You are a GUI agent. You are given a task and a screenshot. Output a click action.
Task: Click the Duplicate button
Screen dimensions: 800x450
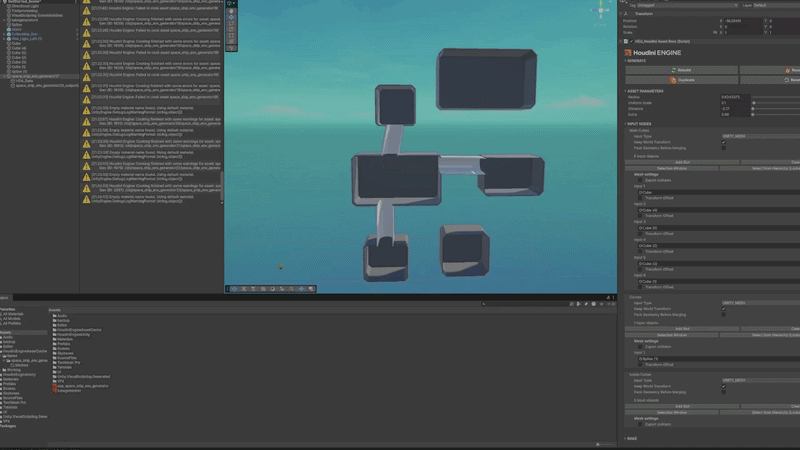point(682,80)
